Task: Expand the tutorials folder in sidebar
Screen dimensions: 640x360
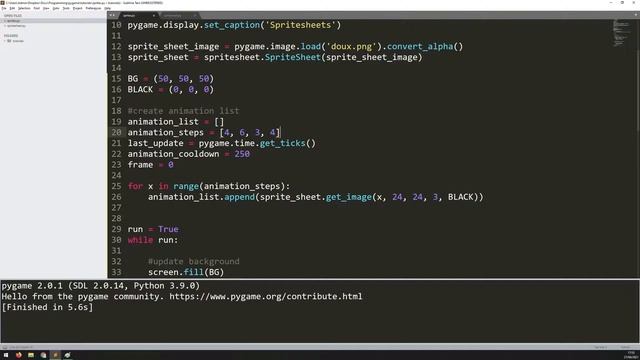Action: pyautogui.click(x=5, y=41)
